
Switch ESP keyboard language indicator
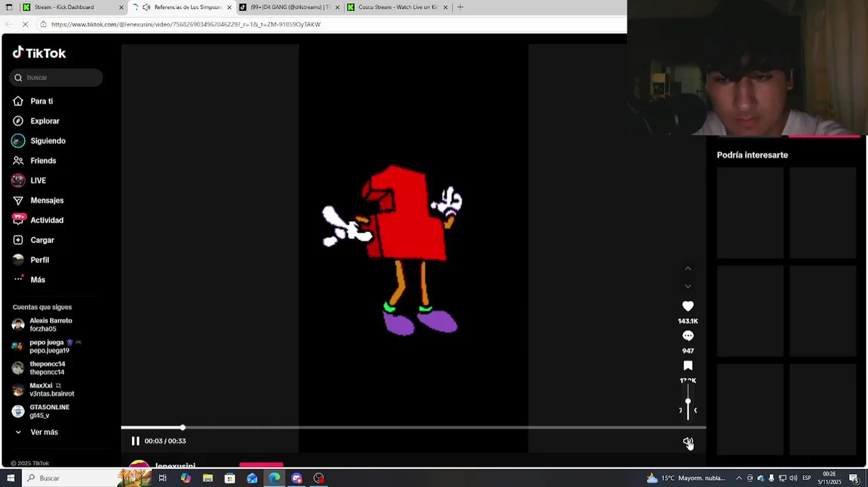(x=806, y=478)
